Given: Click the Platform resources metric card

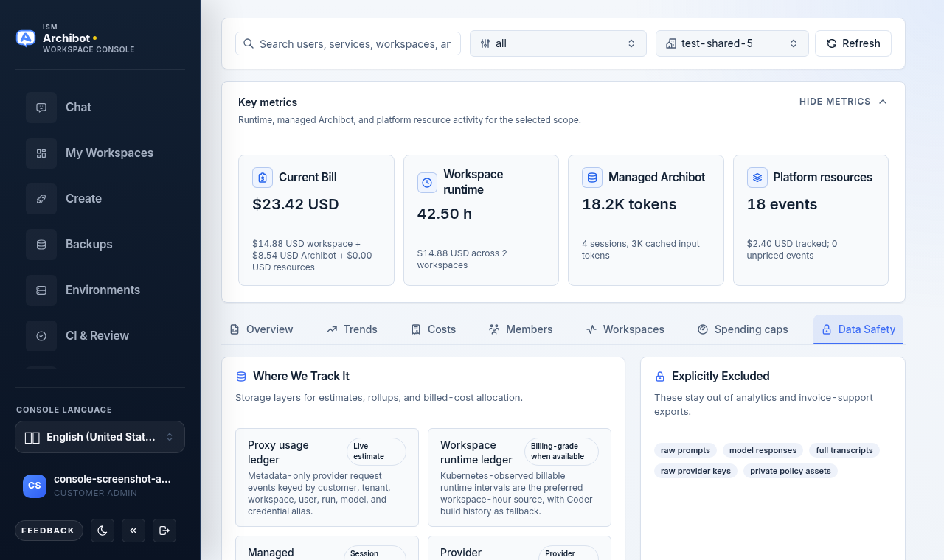Looking at the screenshot, I should point(811,220).
